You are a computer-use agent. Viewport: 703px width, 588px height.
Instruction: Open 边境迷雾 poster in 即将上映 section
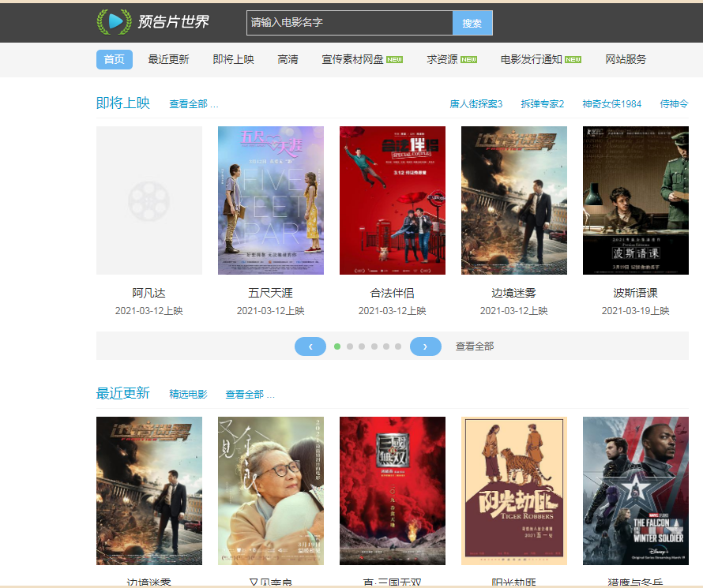coord(513,200)
